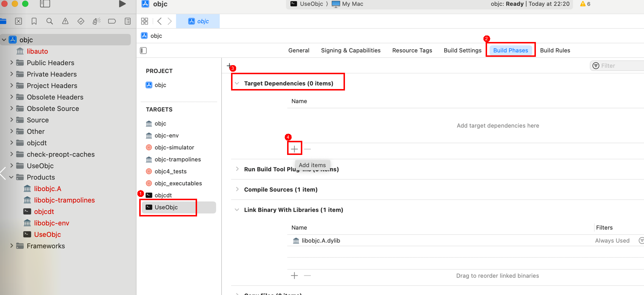Show the issue navigator warning triangle
Image resolution: width=644 pixels, height=295 pixels.
pyautogui.click(x=65, y=21)
